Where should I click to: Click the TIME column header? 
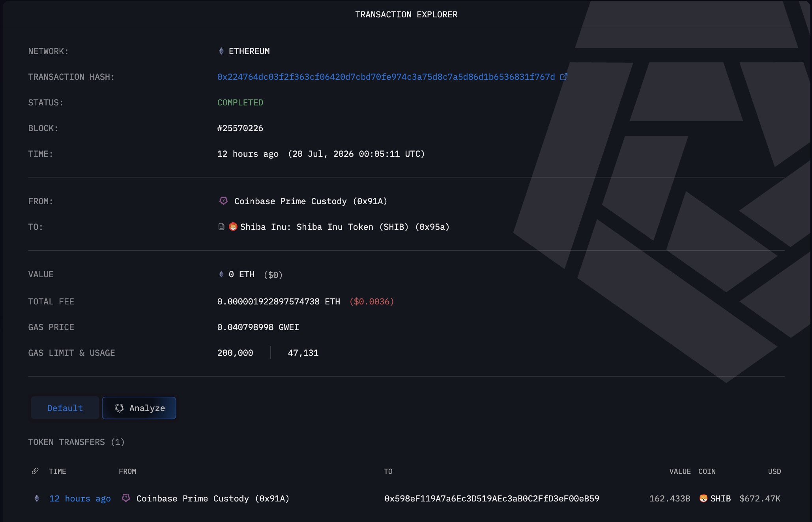[x=58, y=471]
